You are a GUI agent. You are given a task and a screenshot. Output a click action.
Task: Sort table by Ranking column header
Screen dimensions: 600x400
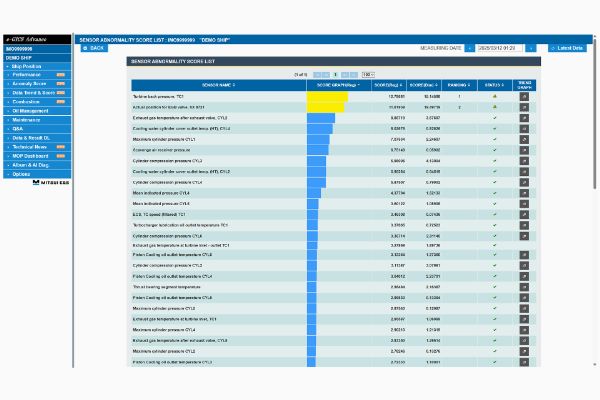tap(460, 85)
